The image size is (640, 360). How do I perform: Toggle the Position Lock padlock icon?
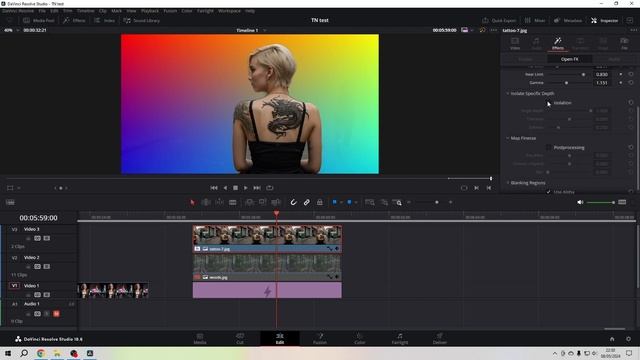pos(320,202)
